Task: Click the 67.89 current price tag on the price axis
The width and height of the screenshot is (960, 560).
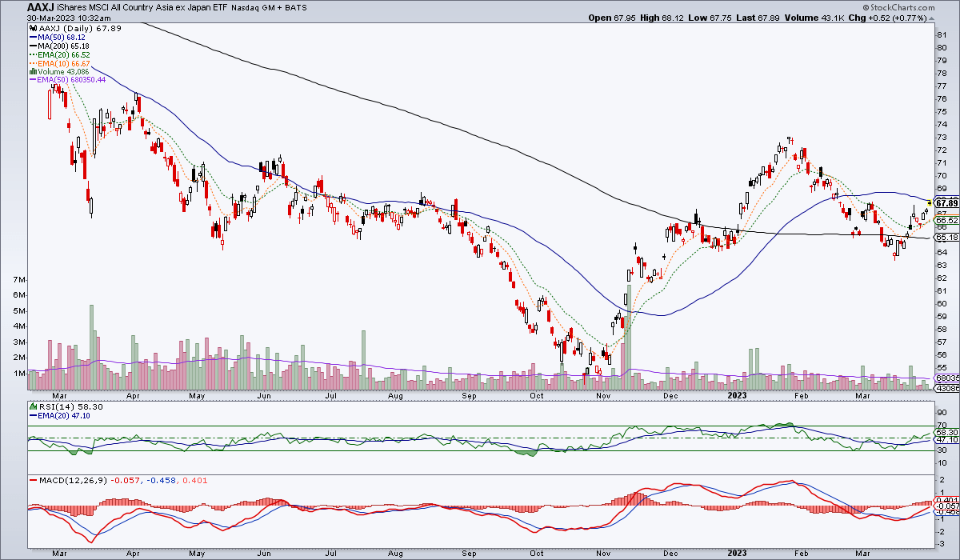Action: (x=946, y=203)
